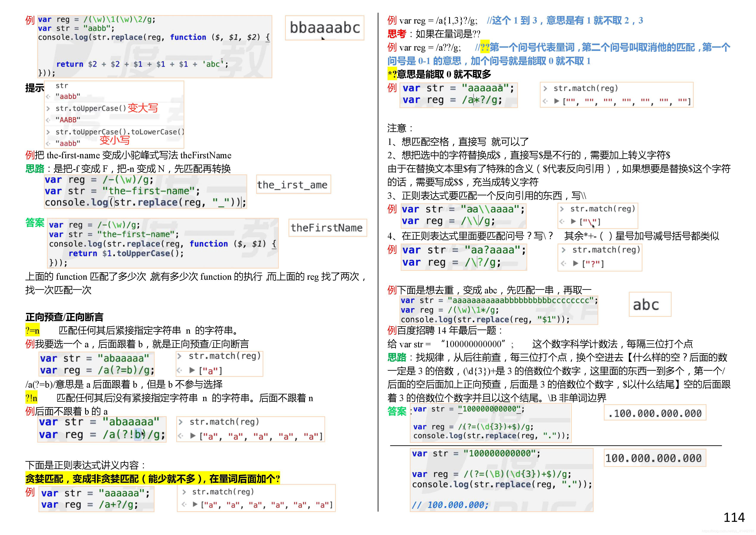Viewport: 756px width, 535px height.
Task: Click the red "思考" label
Action: point(397,34)
